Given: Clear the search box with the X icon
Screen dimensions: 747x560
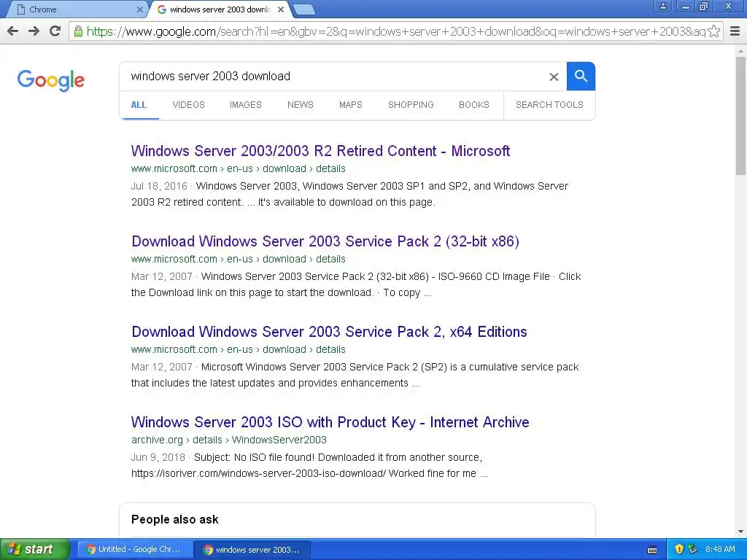Looking at the screenshot, I should click(554, 77).
